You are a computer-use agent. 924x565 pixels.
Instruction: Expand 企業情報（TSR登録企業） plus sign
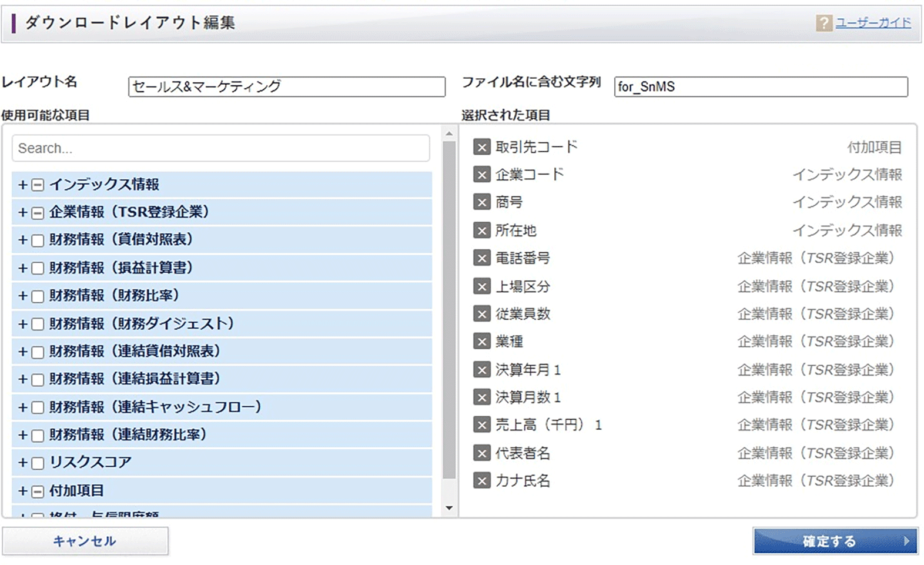tap(22, 212)
